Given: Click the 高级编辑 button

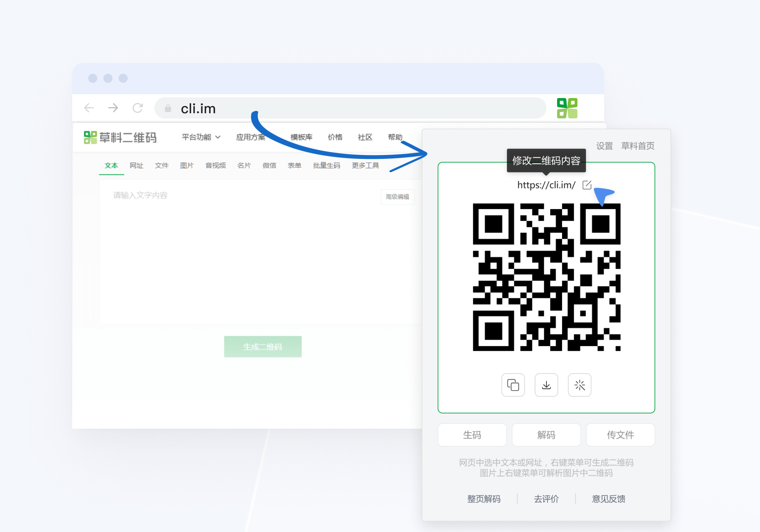Looking at the screenshot, I should (397, 197).
